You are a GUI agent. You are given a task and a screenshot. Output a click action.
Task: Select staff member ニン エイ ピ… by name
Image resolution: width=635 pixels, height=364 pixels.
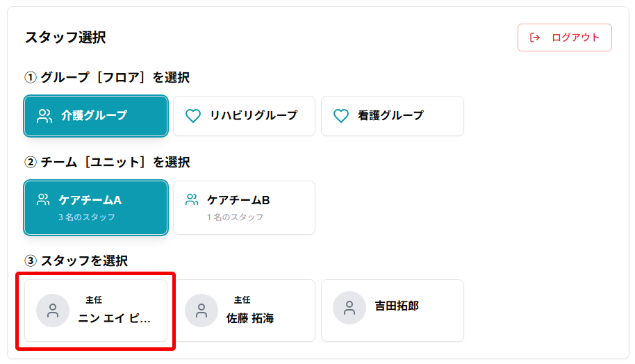point(114,319)
